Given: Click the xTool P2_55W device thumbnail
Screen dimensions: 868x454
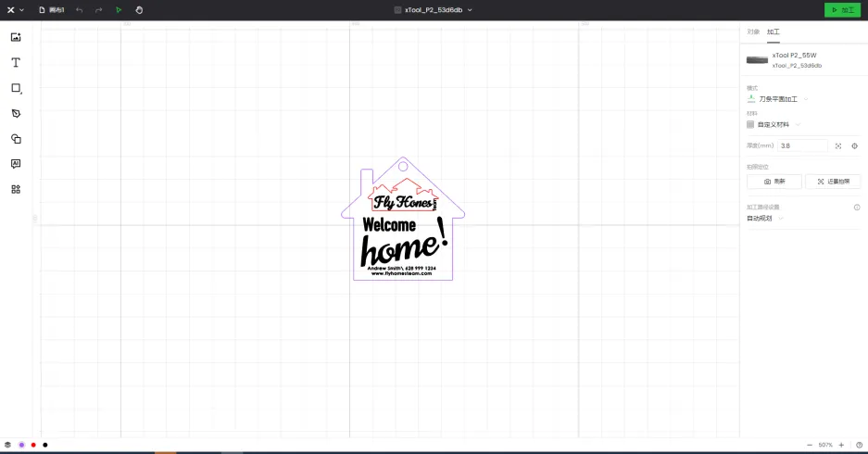Looking at the screenshot, I should 757,60.
